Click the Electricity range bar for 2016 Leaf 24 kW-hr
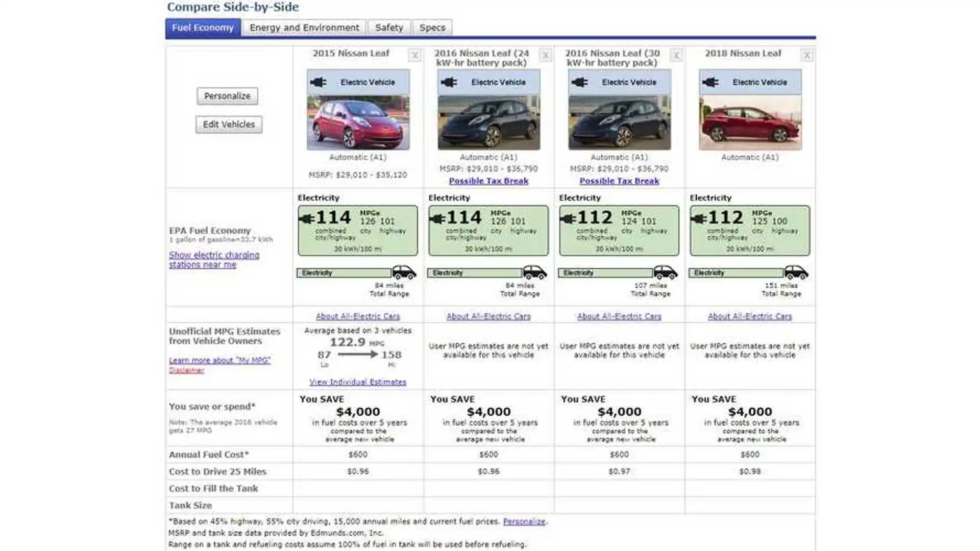The image size is (980, 551). 475,273
